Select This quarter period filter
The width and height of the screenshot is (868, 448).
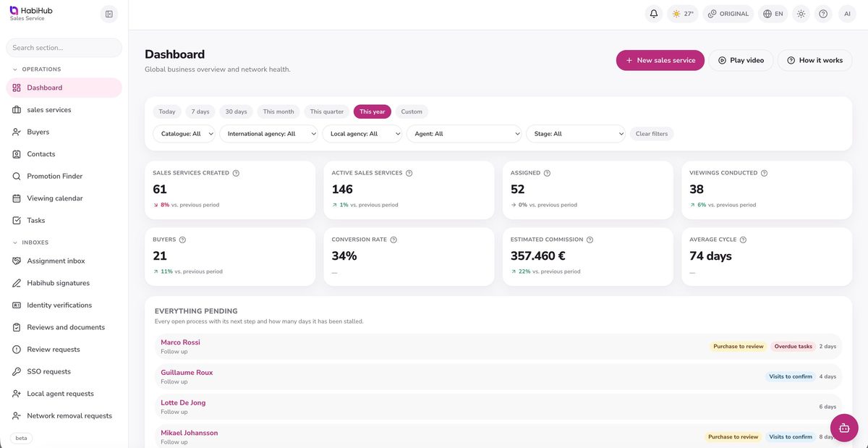pyautogui.click(x=327, y=111)
